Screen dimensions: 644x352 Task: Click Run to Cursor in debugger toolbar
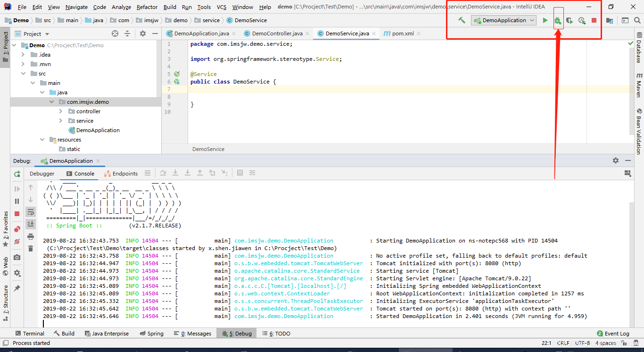(x=224, y=173)
